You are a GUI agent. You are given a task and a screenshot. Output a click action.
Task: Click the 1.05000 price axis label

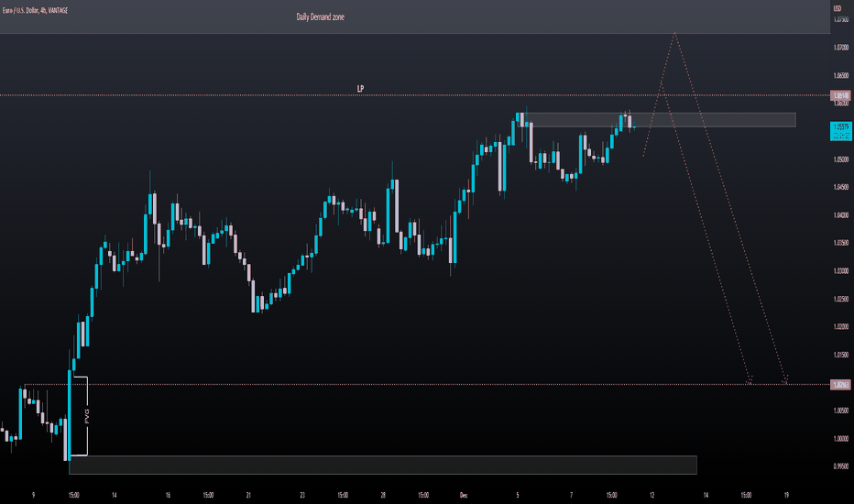(x=841, y=159)
